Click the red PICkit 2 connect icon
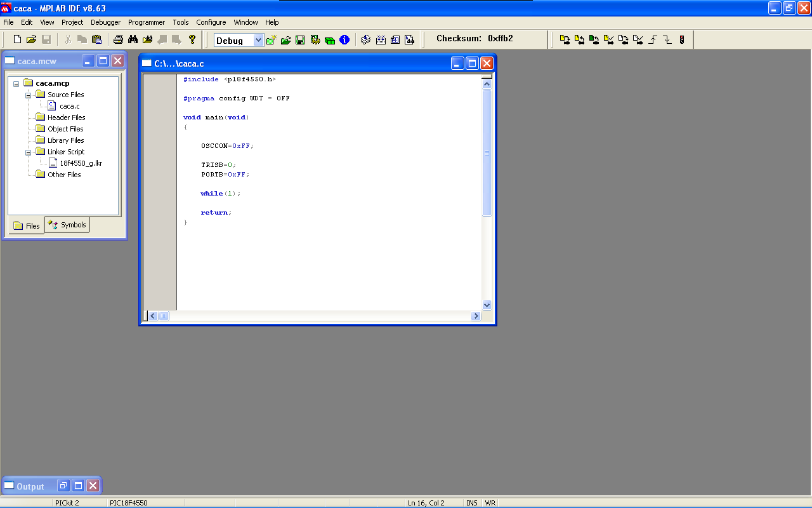The height and width of the screenshot is (508, 812). pos(682,39)
